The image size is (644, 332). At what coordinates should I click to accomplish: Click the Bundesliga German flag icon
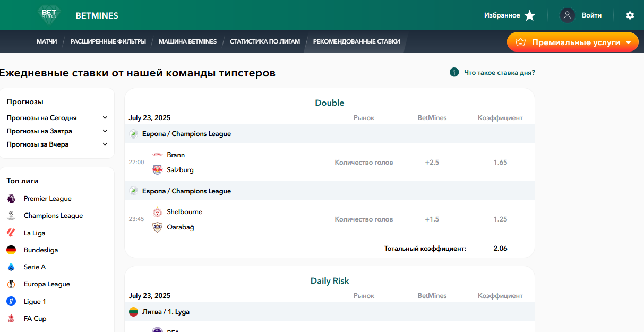coord(11,250)
